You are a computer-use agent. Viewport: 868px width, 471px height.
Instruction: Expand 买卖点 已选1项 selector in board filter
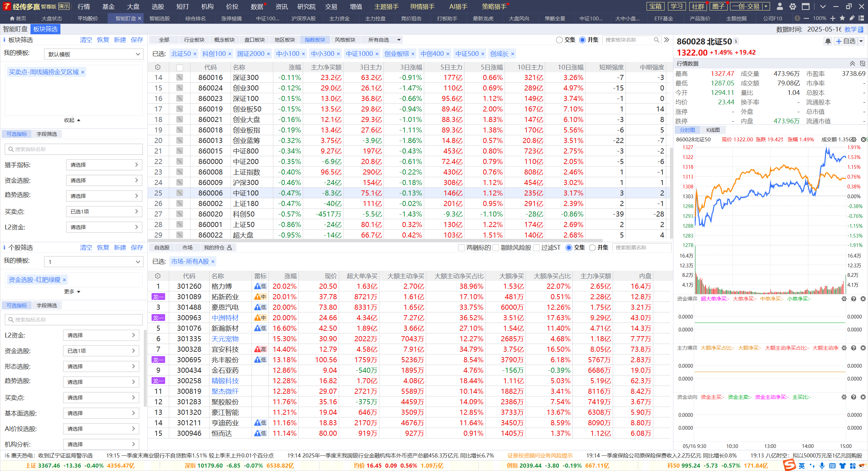[104, 212]
